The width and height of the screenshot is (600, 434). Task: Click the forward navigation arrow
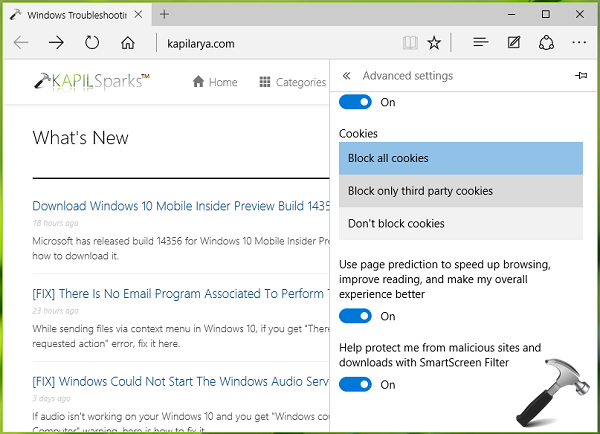coord(56,42)
